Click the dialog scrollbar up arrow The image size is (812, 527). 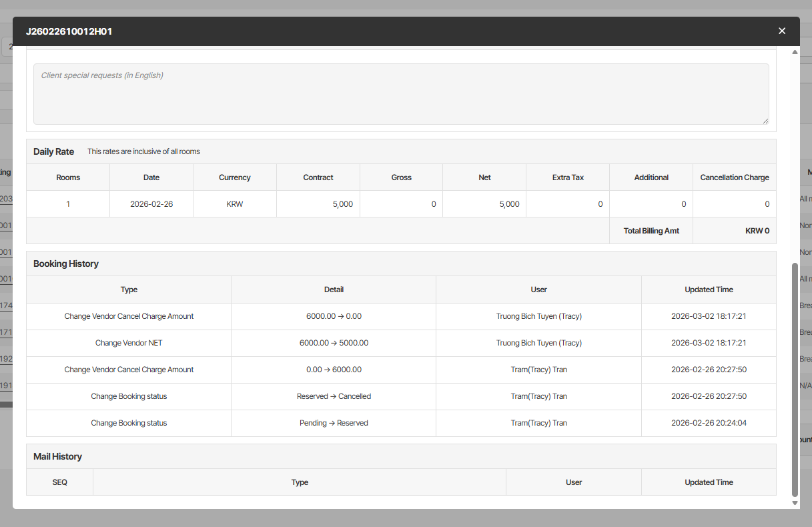pos(795,51)
